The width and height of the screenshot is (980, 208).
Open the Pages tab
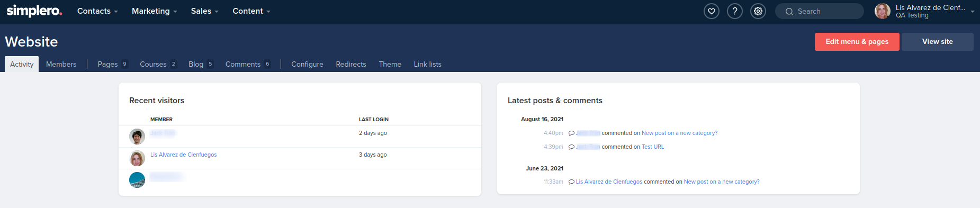click(113, 64)
